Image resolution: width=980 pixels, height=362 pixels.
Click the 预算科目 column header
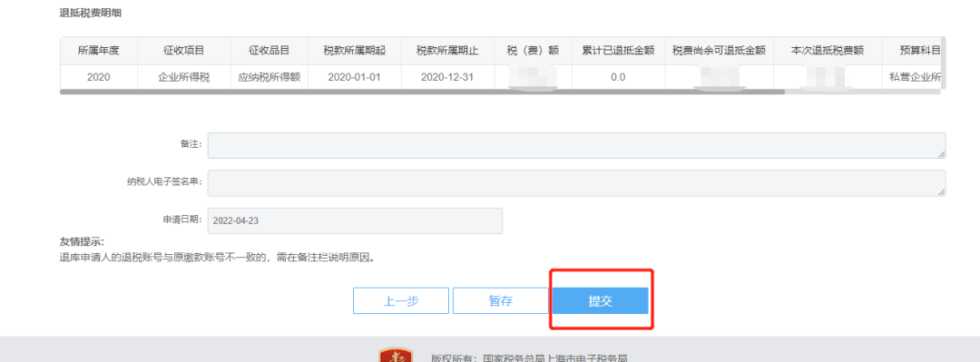point(911,51)
